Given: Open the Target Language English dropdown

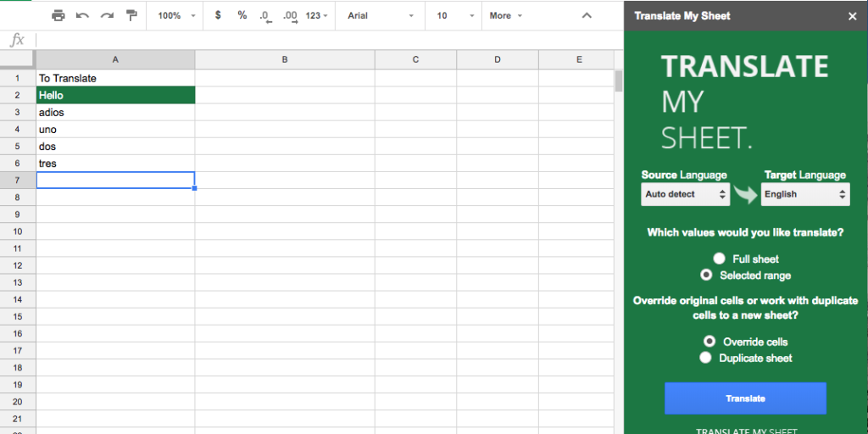Looking at the screenshot, I should [x=804, y=194].
